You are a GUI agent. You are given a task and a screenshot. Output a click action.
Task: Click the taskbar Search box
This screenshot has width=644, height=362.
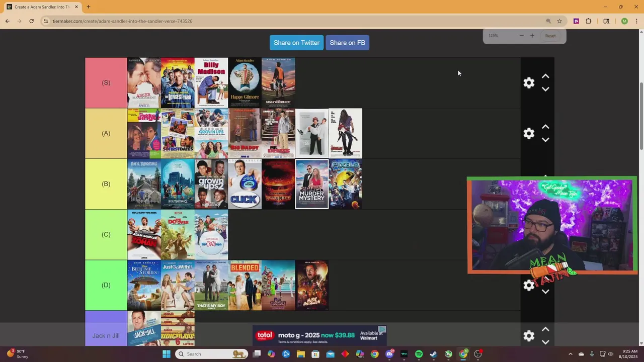click(211, 354)
